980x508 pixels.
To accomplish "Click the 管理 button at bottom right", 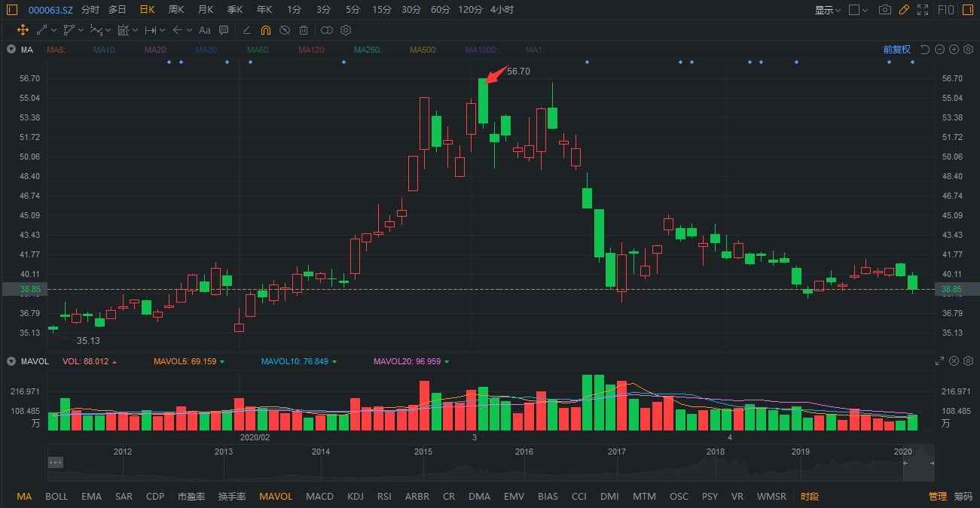I will (938, 497).
